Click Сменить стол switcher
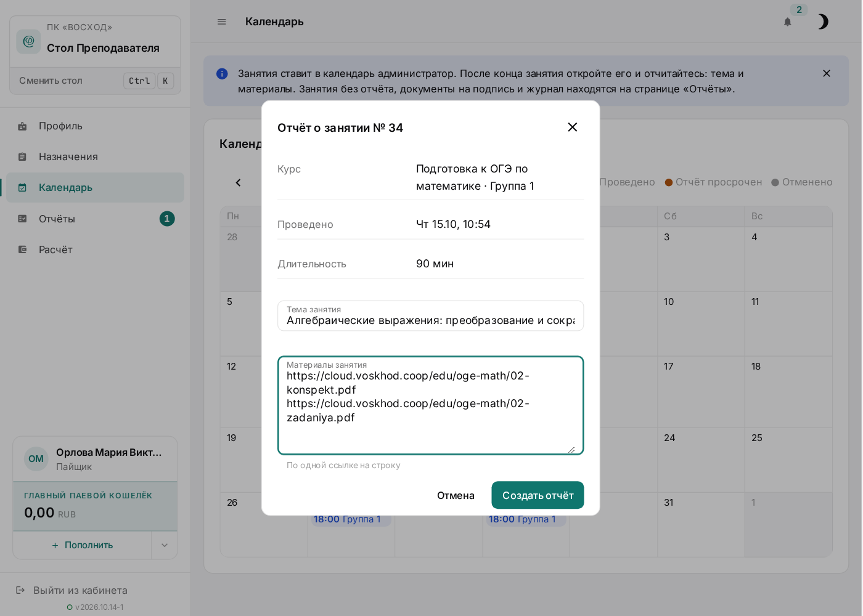Viewport: 863px width, 616px height. 96,81
